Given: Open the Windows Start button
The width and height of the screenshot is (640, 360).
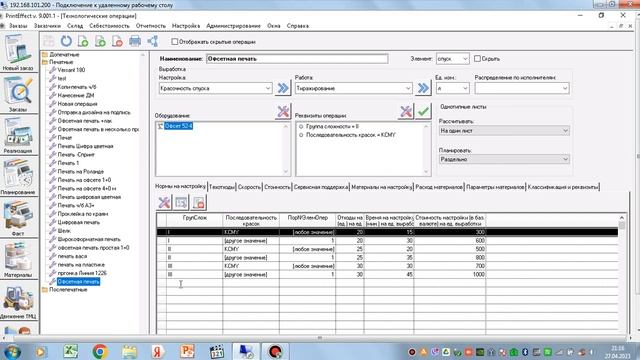Looking at the screenshot, I should click(12, 351).
